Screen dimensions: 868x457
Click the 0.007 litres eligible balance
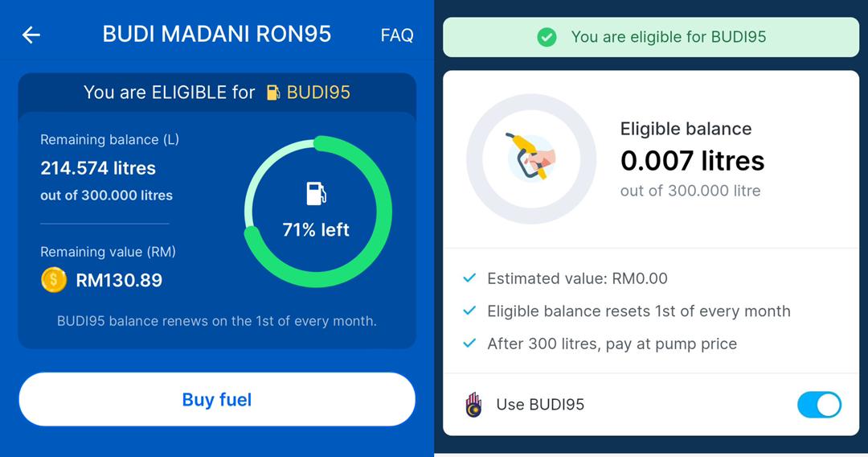[x=692, y=161]
